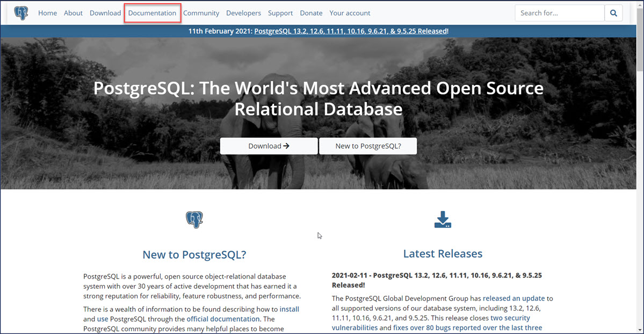Click the New to PostgreSQL? hero button
Image resolution: width=644 pixels, height=334 pixels.
[x=368, y=146]
